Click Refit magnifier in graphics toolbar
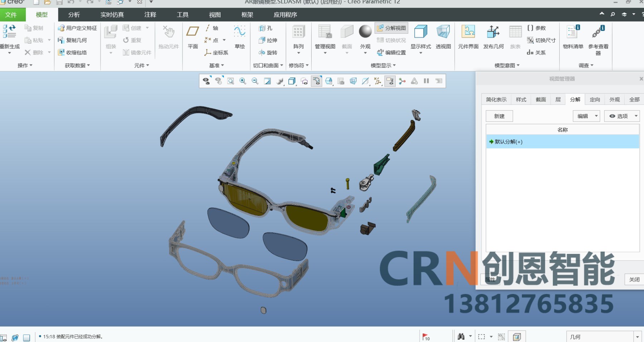The width and height of the screenshot is (644, 342). tap(230, 81)
